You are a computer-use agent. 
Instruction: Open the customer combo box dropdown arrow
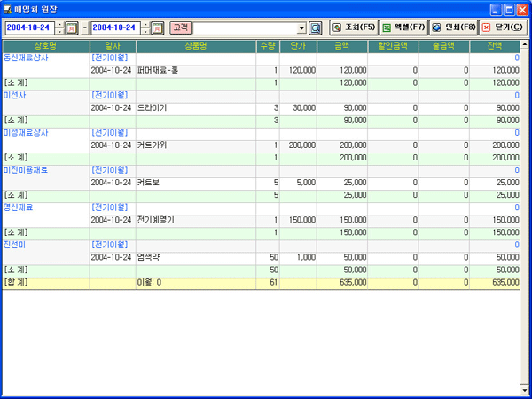301,28
